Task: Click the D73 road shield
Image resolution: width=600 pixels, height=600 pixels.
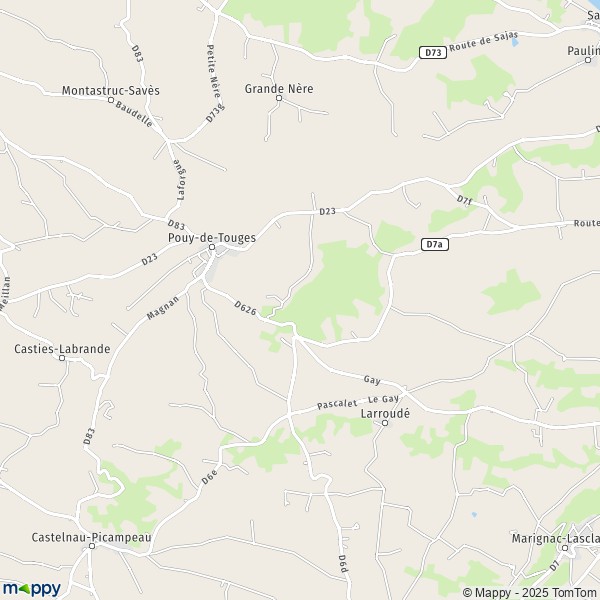Action: (433, 52)
